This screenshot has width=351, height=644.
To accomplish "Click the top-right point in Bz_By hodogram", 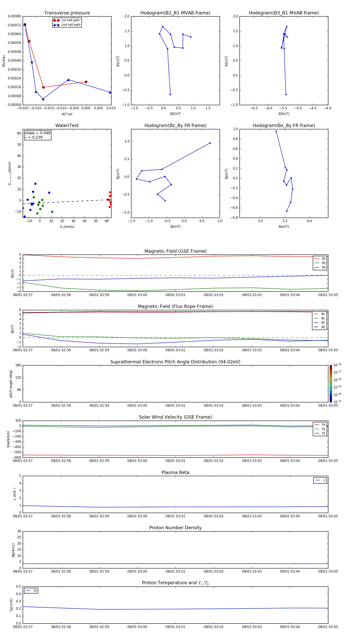I will pos(210,143).
